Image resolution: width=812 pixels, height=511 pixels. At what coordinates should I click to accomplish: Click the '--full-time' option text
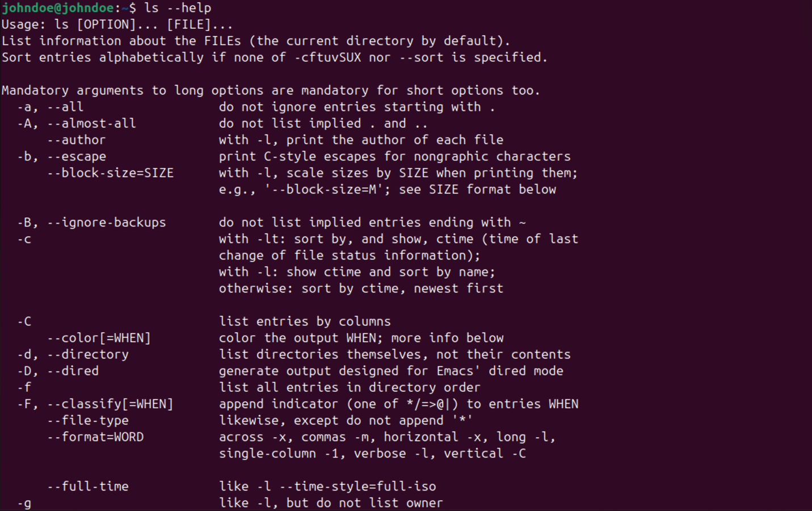pos(88,486)
